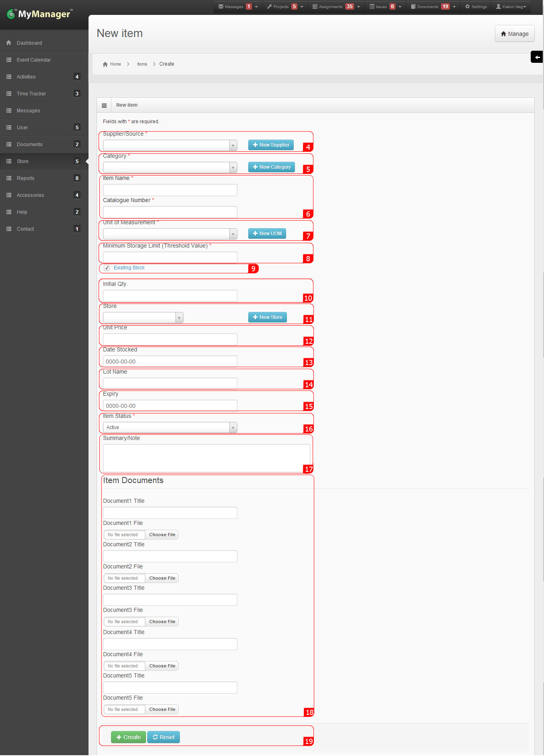The height and width of the screenshot is (756, 544).
Task: Focus the Summary/Note text area
Action: click(206, 458)
